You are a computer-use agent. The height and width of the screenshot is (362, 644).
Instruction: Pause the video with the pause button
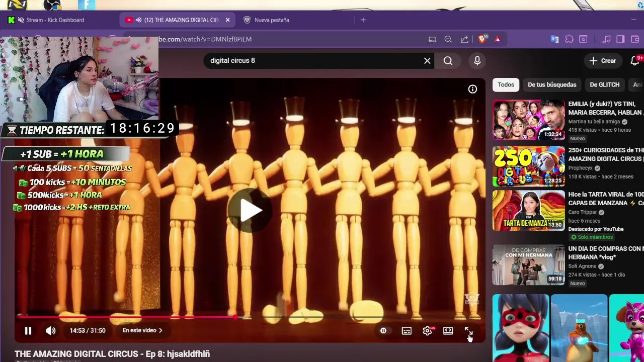[x=28, y=330]
